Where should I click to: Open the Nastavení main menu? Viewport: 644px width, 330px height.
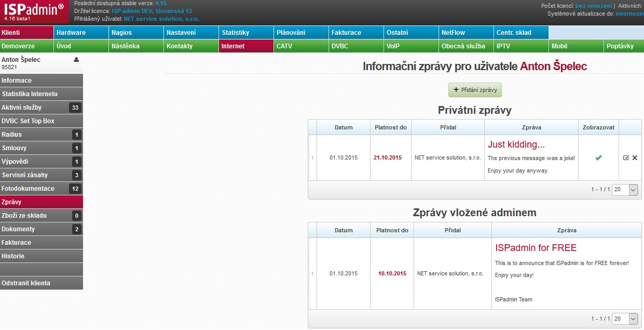click(x=191, y=32)
